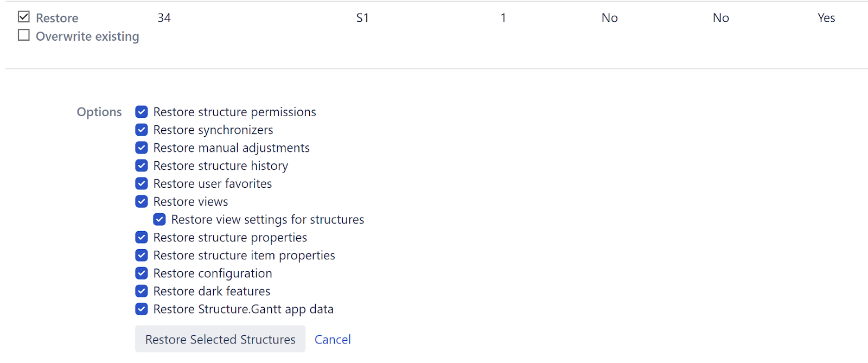Uncheck Restore structure history
868x363 pixels.
[x=142, y=165]
